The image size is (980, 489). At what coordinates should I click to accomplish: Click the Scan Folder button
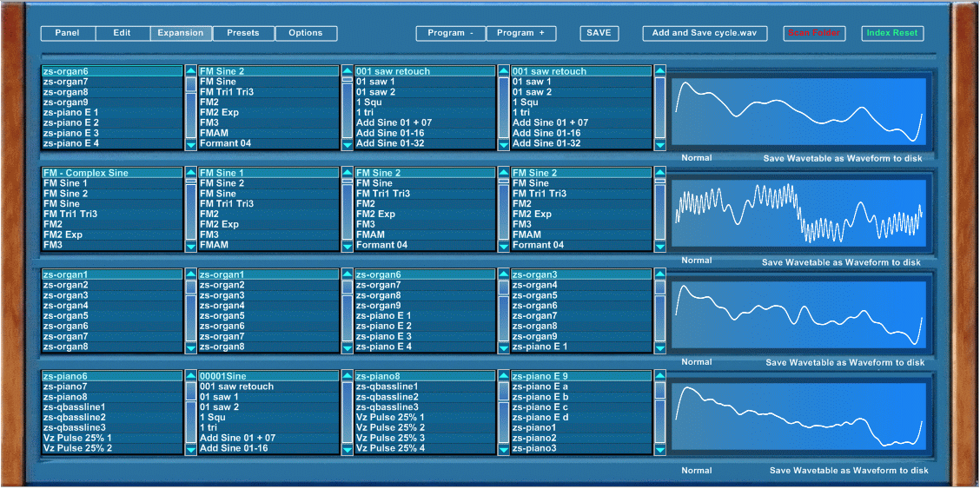[814, 33]
